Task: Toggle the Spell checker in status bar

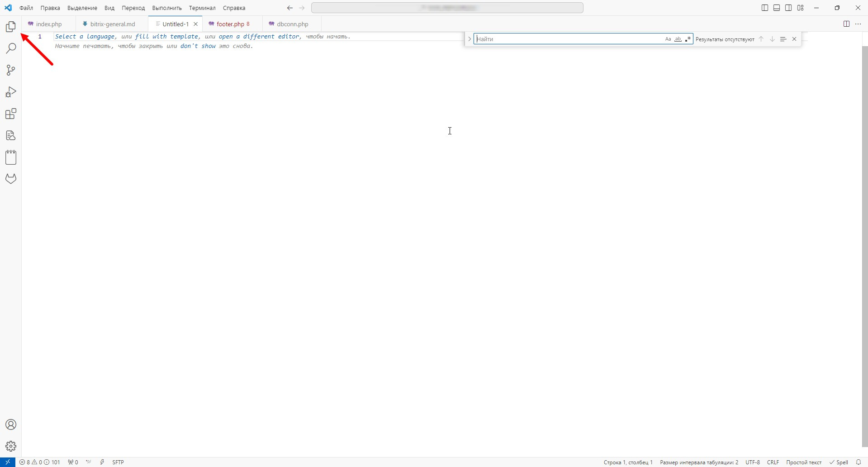Action: point(839,462)
